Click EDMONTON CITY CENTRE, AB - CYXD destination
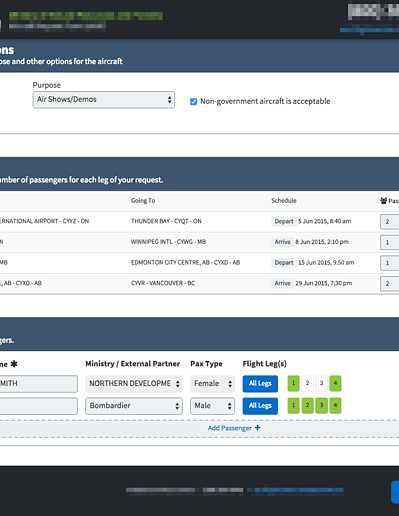Viewport: 399px width, 516px height. click(185, 263)
